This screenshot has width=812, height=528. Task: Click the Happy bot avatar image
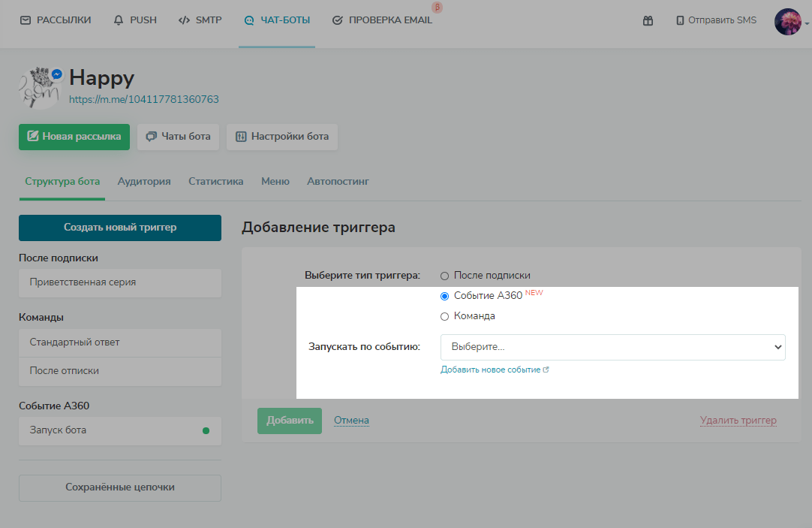39,88
